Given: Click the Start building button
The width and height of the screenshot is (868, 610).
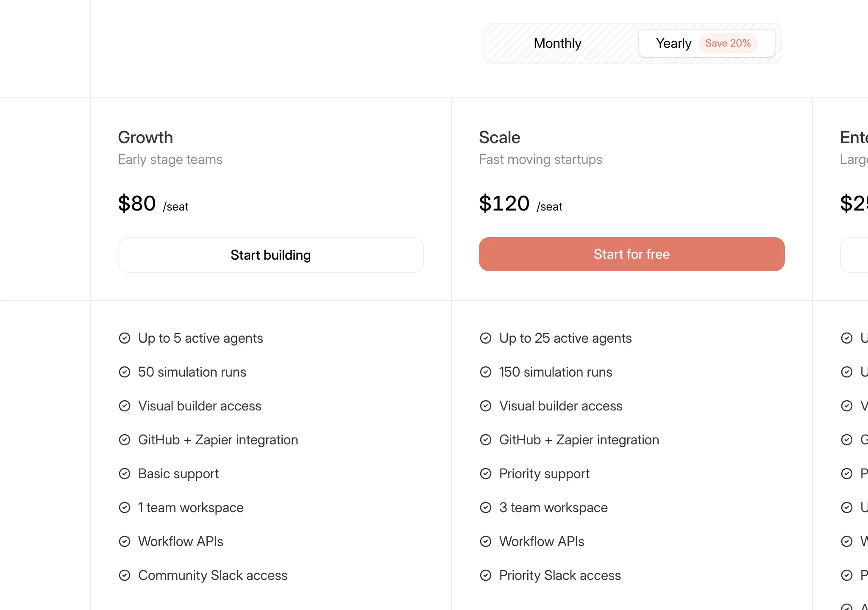Looking at the screenshot, I should (270, 255).
